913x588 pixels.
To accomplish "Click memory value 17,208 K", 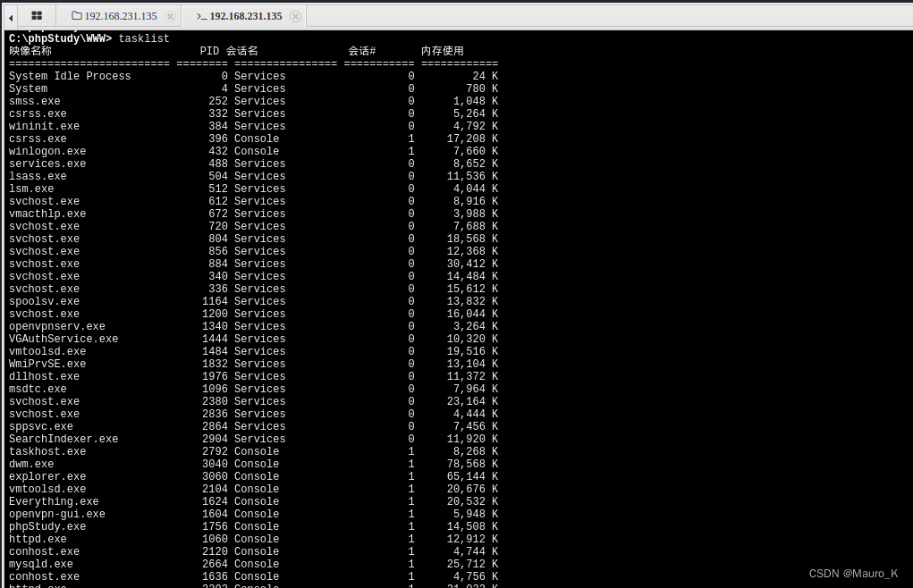I will click(472, 139).
